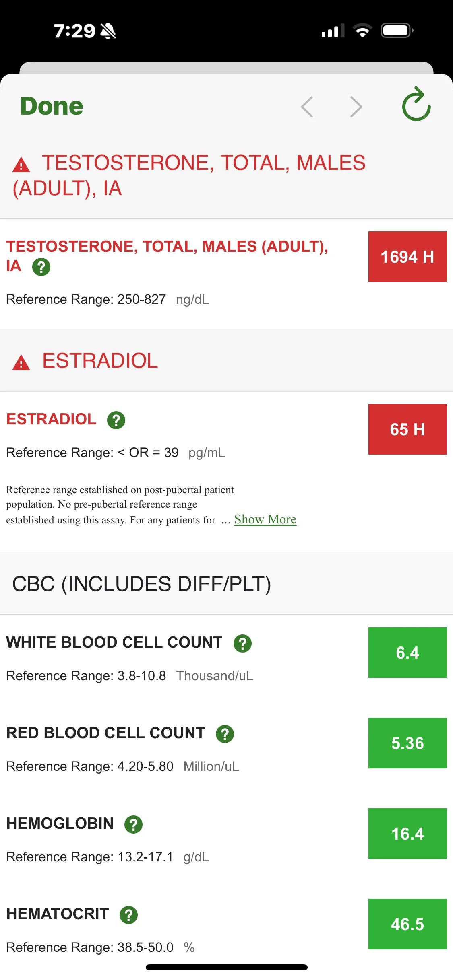Tap the green 16.4 hemoglobin result
Screen dimensions: 453x980
click(x=407, y=834)
